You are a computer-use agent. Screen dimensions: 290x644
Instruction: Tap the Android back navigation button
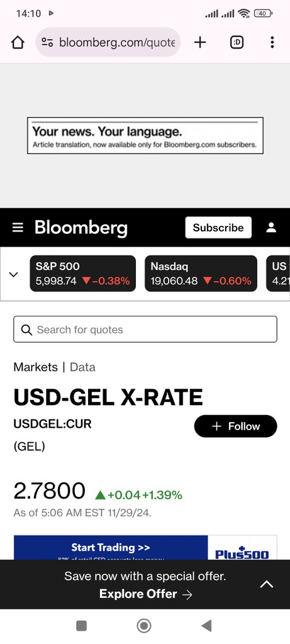pyautogui.click(x=206, y=626)
